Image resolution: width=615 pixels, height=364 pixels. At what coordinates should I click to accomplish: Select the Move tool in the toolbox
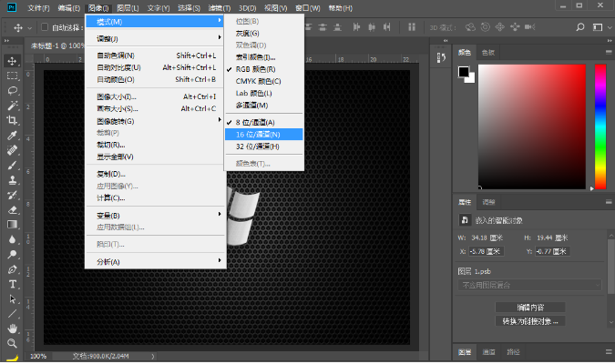tap(13, 61)
